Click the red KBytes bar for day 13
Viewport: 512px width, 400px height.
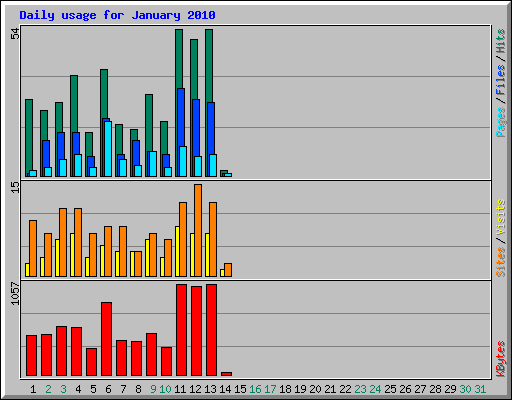tap(212, 330)
